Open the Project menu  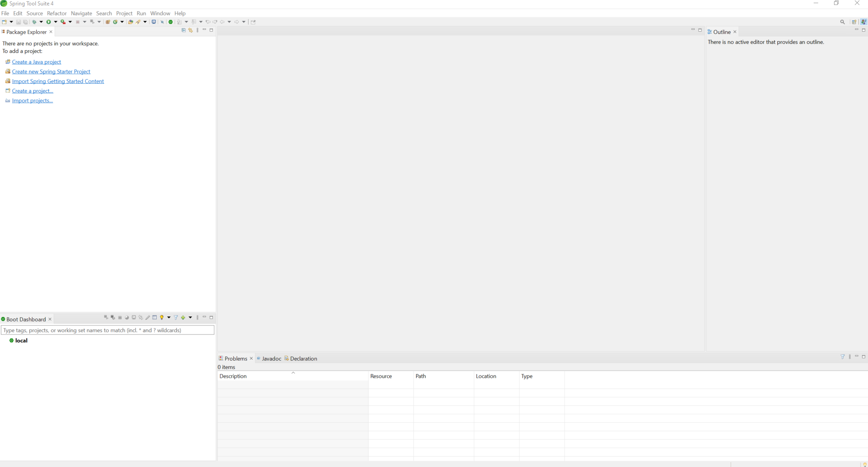[124, 13]
